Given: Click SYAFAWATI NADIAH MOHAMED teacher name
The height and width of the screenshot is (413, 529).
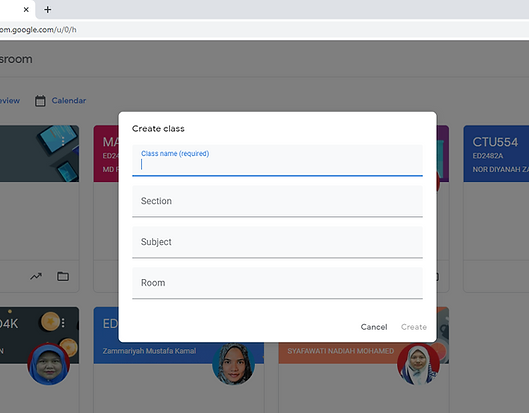Looking at the screenshot, I should (x=340, y=351).
